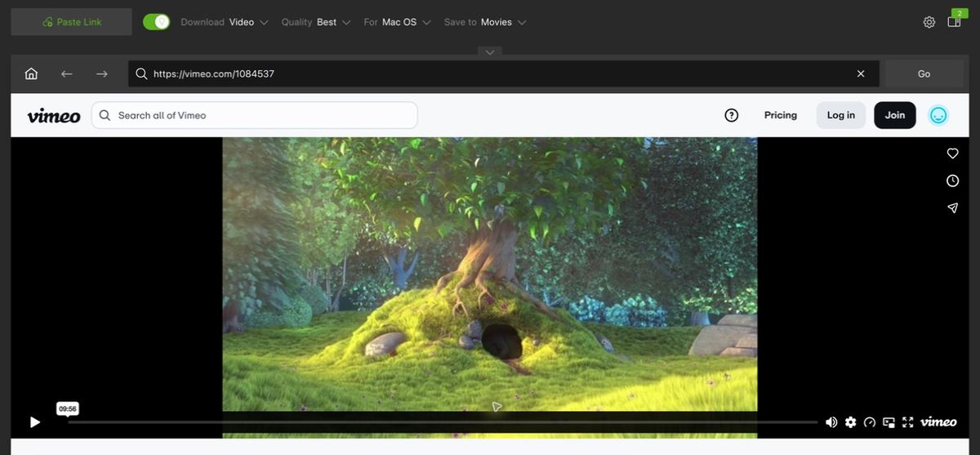Seek along the video progress bar
The width and height of the screenshot is (980, 455).
[443, 422]
